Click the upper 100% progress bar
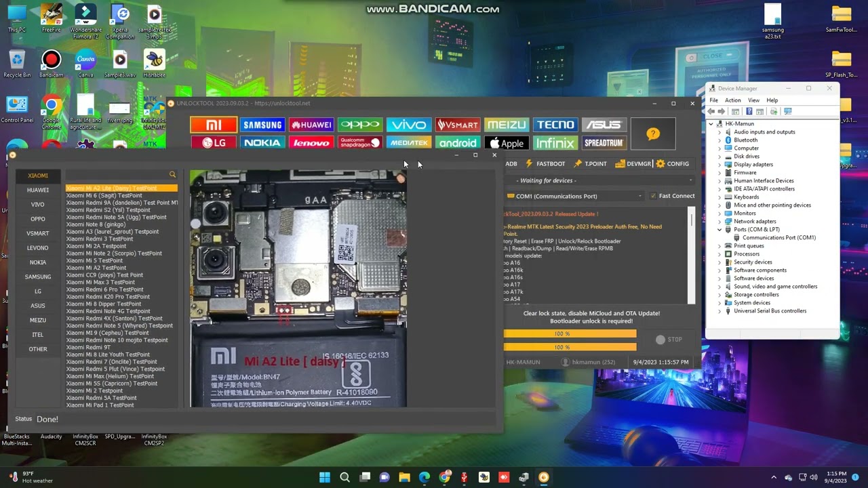868x488 pixels. coord(570,333)
